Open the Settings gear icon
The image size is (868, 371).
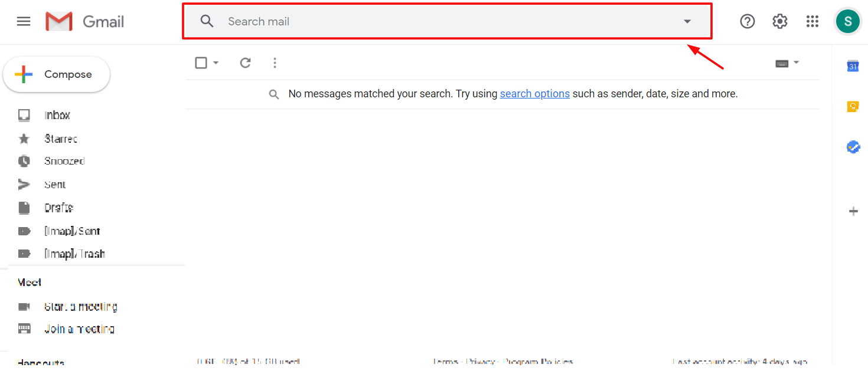tap(779, 21)
